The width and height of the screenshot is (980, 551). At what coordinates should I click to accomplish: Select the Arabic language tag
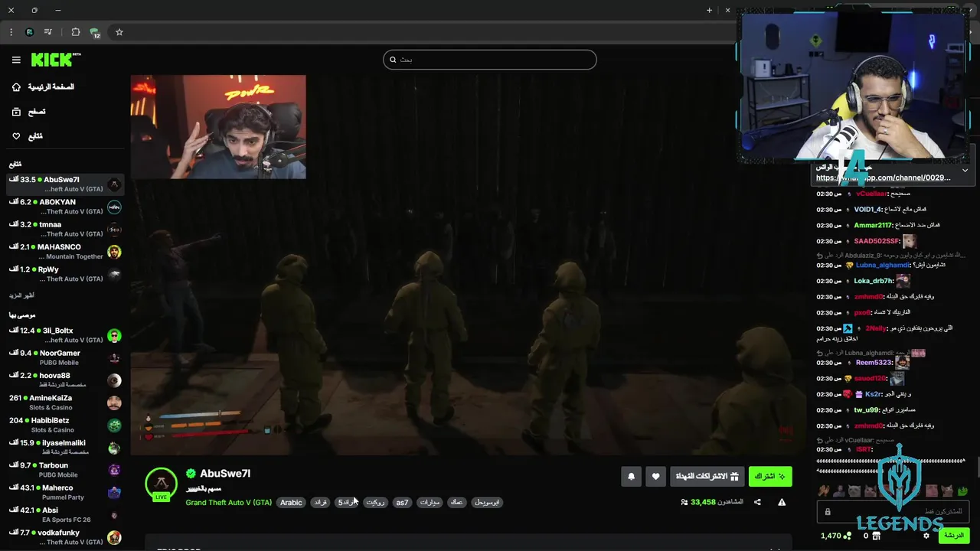291,503
